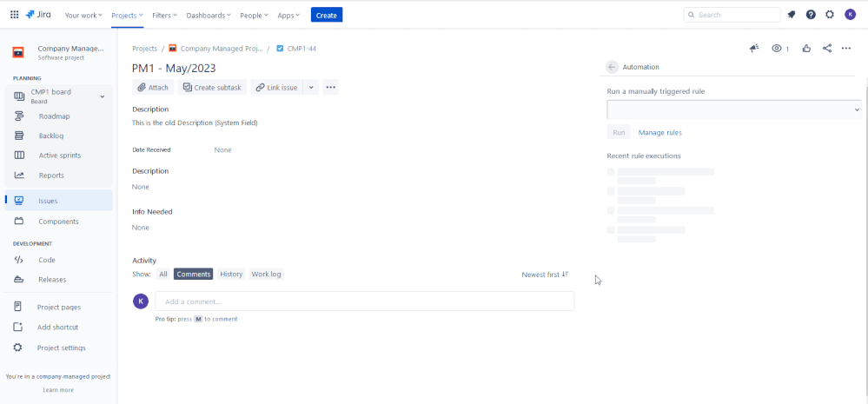Open the user profile avatar in header
Image resolution: width=868 pixels, height=404 pixels.
(x=851, y=15)
